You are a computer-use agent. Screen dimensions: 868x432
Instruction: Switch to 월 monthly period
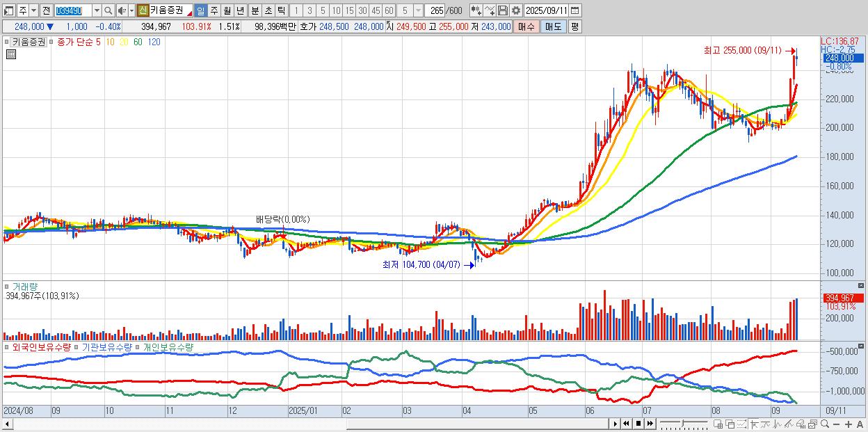click(x=227, y=10)
